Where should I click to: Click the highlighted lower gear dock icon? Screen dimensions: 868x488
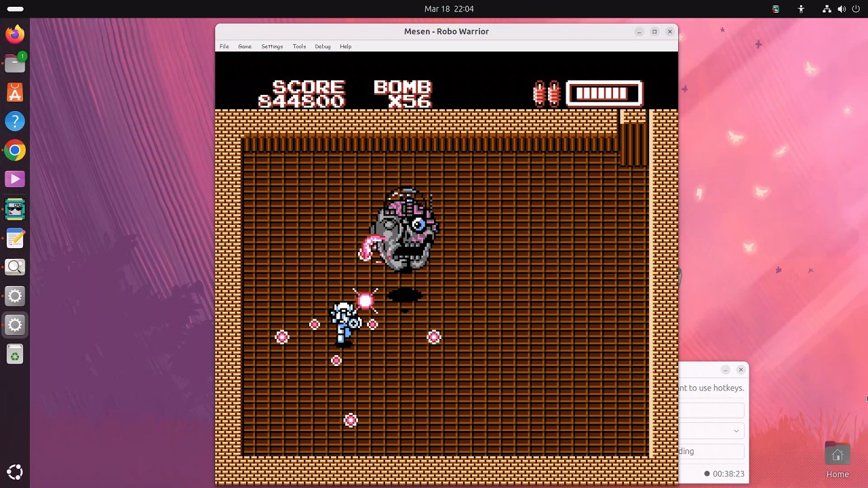(x=15, y=325)
